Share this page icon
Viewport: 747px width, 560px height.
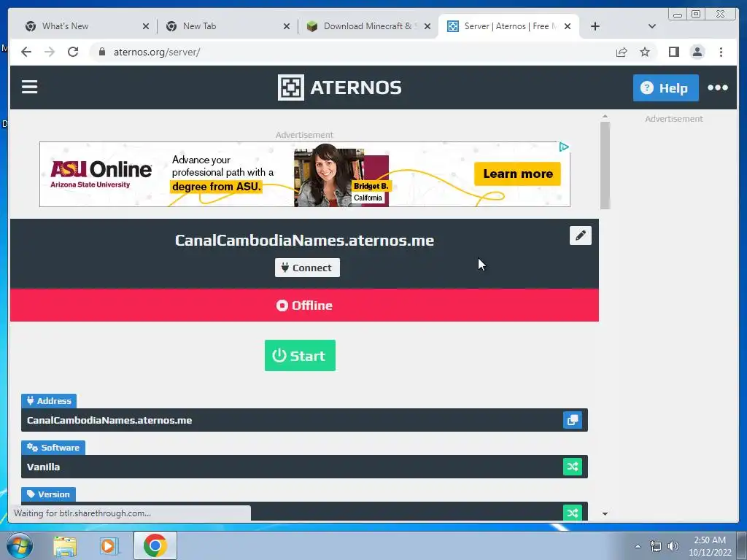click(x=622, y=52)
